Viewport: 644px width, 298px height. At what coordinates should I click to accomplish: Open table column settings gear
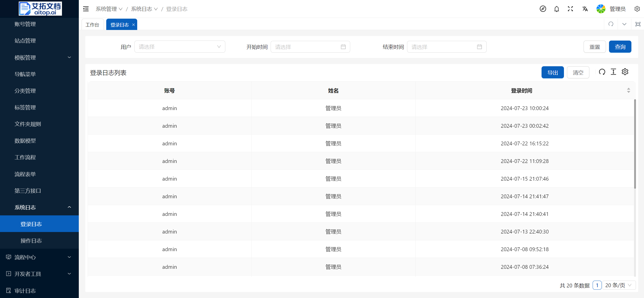(x=625, y=72)
